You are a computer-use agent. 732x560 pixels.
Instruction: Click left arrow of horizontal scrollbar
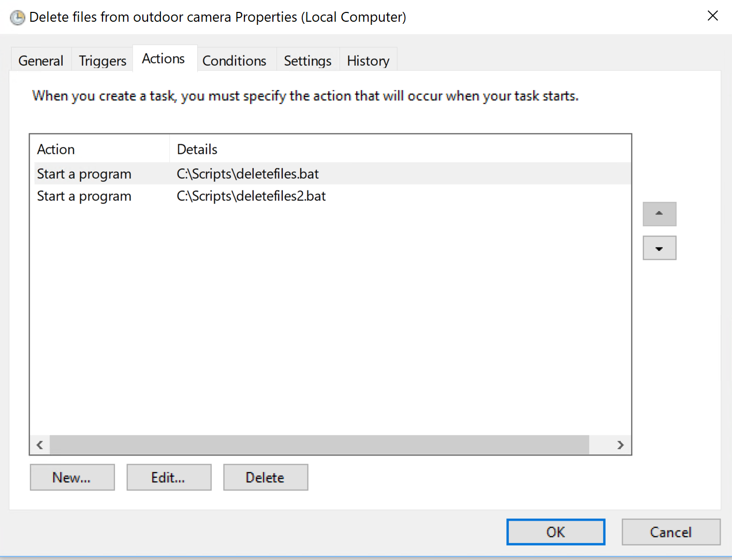click(x=40, y=445)
